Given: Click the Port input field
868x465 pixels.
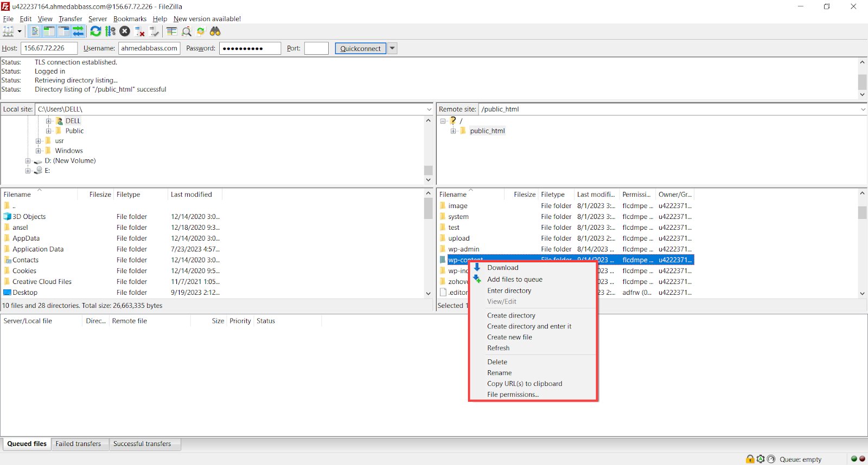Looking at the screenshot, I should [x=316, y=48].
